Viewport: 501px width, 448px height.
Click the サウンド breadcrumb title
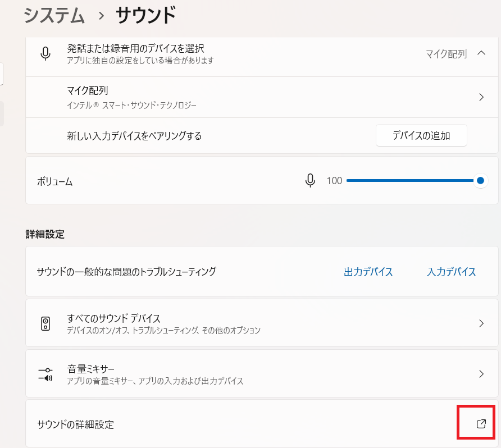click(x=145, y=15)
